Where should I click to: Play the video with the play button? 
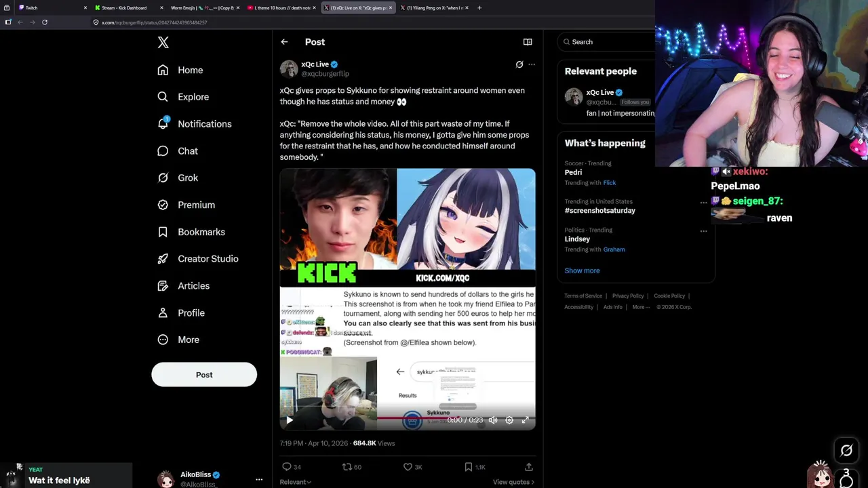(x=290, y=420)
